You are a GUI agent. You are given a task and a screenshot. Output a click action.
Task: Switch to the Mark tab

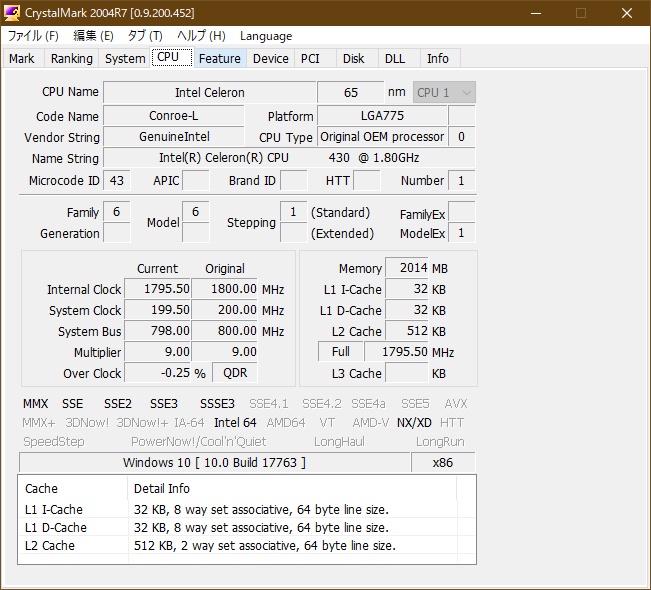click(x=22, y=59)
